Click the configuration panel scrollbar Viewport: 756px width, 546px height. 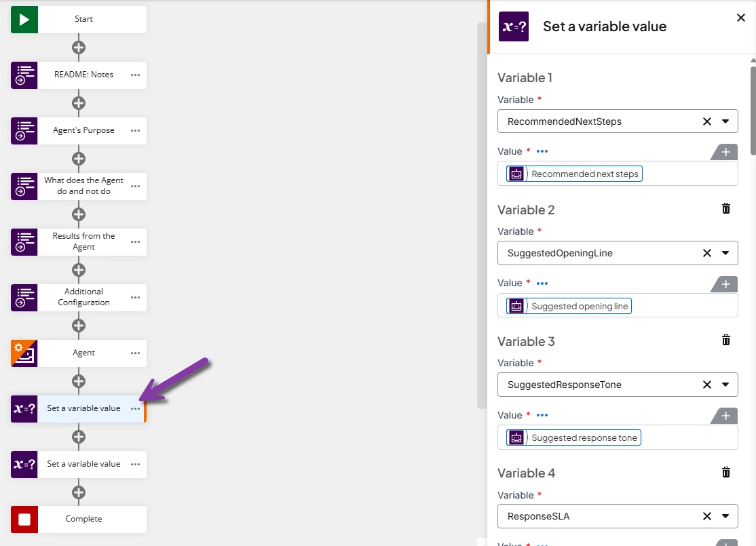[753, 111]
